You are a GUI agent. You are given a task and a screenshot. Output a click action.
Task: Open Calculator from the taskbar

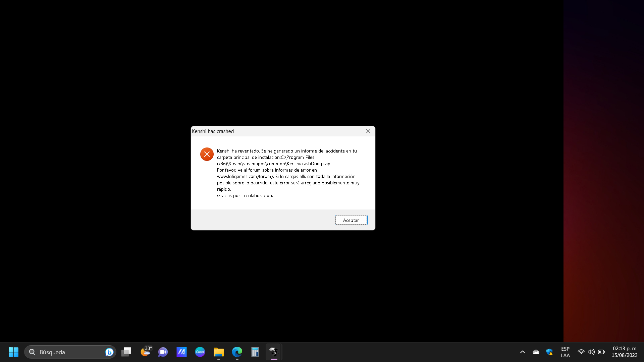[255, 352]
